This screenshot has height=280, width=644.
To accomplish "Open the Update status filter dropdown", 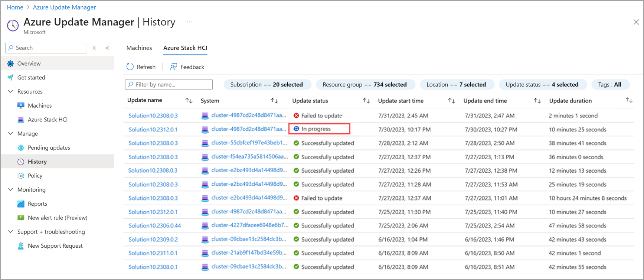I will point(542,85).
